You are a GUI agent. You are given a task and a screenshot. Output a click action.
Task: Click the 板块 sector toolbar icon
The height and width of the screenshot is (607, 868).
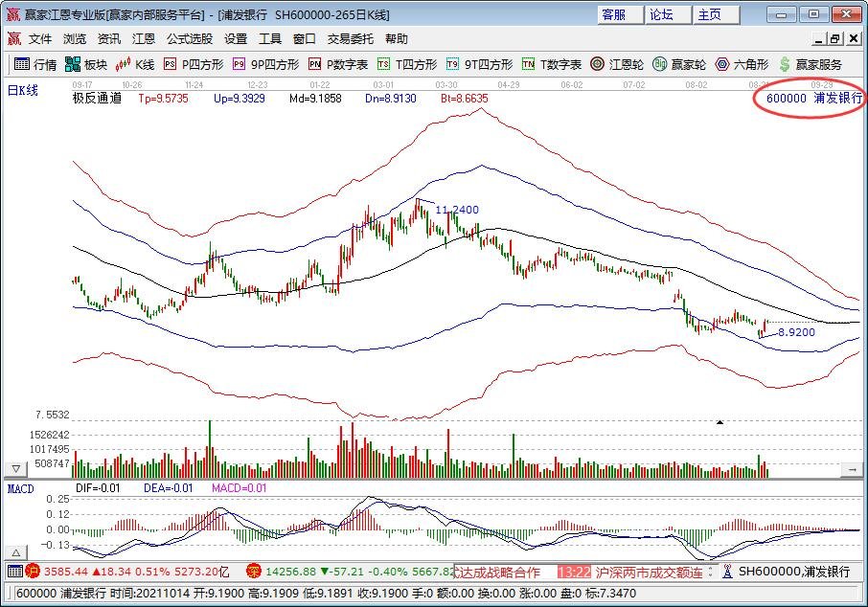tap(86, 65)
